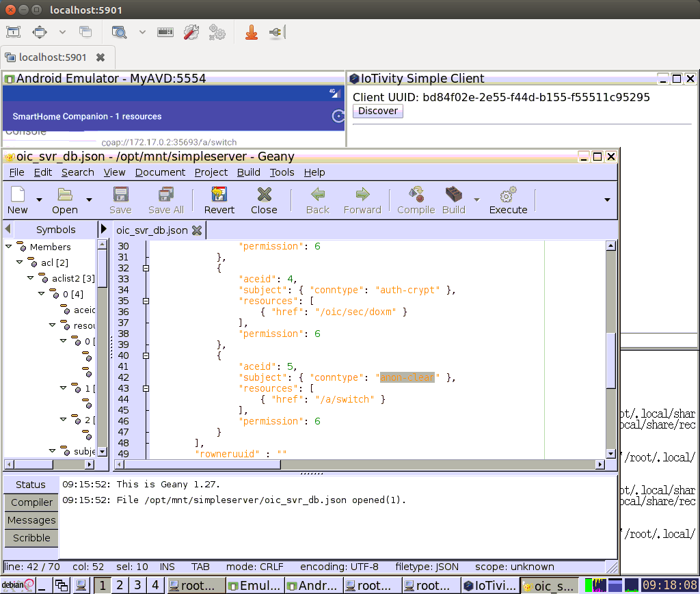Close the oic_svr_db.json document tab
This screenshot has width=700, height=594.
(197, 230)
